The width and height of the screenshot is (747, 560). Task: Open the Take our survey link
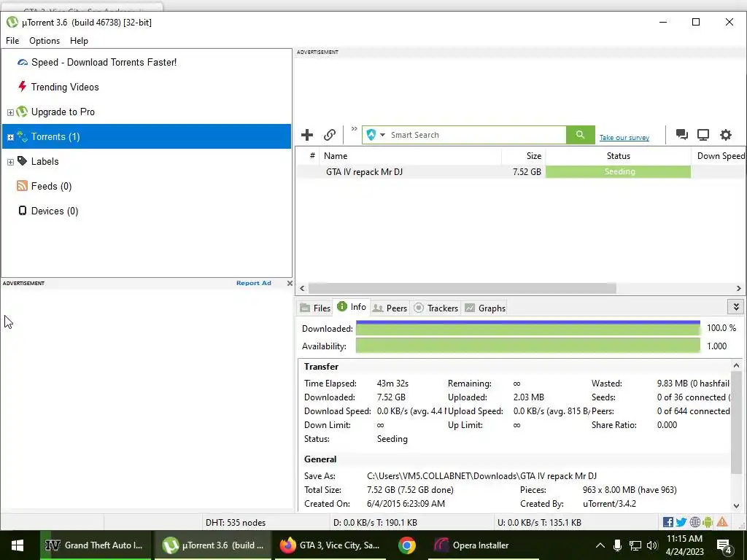pyautogui.click(x=624, y=138)
